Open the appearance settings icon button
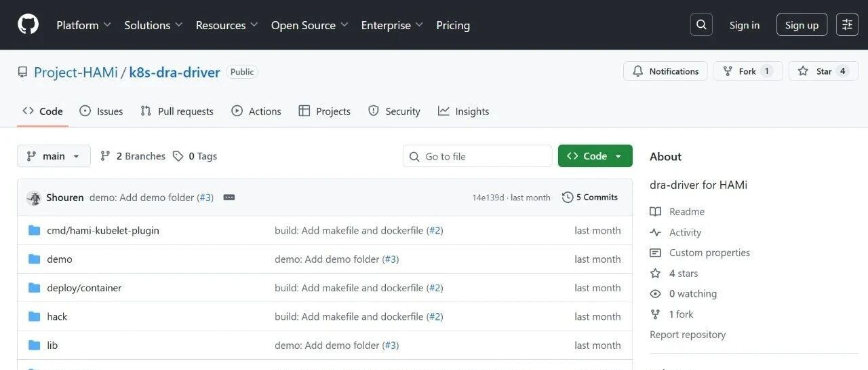The image size is (868, 370). 847,25
